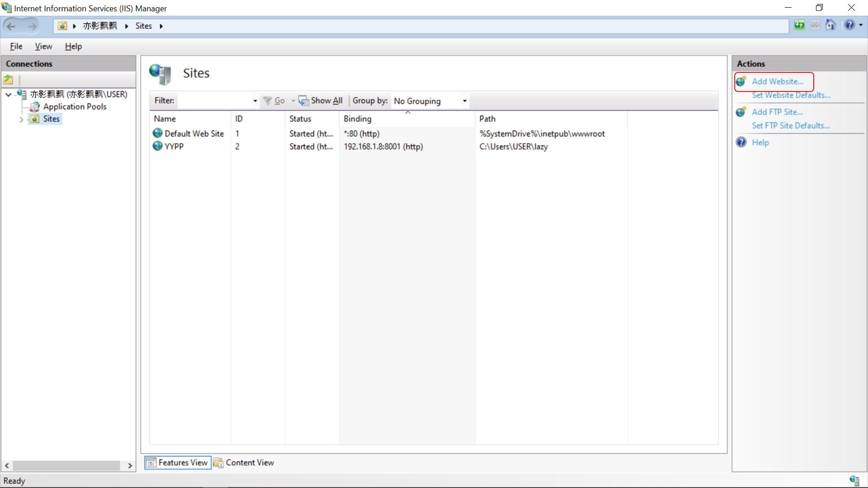The width and height of the screenshot is (868, 488).
Task: Click the status bar server icon
Action: coord(854,480)
